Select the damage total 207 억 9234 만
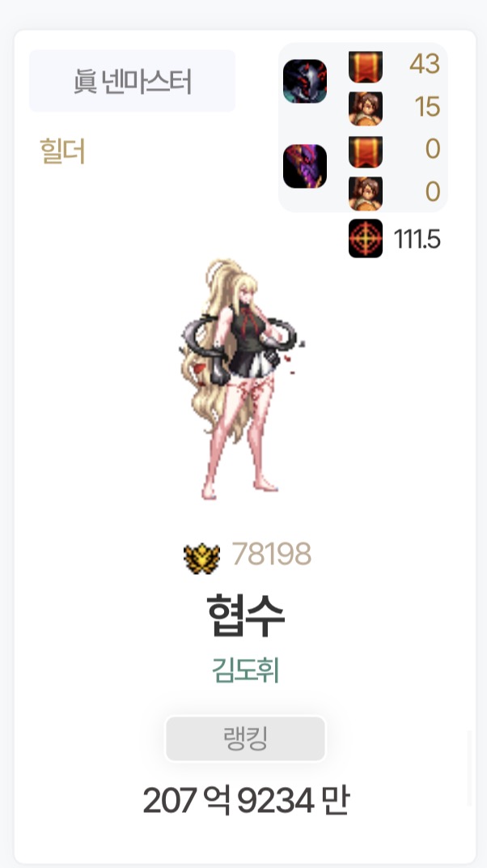487x868 pixels. 245,801
